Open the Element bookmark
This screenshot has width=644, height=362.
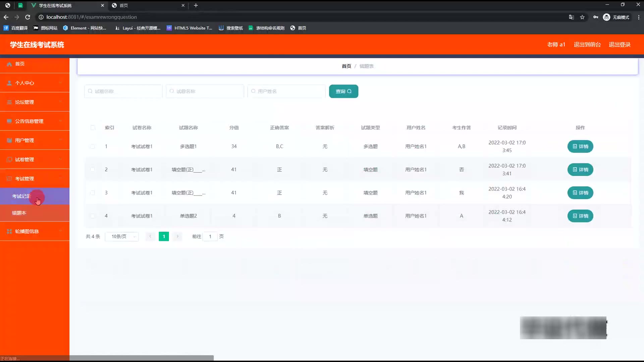(85, 28)
